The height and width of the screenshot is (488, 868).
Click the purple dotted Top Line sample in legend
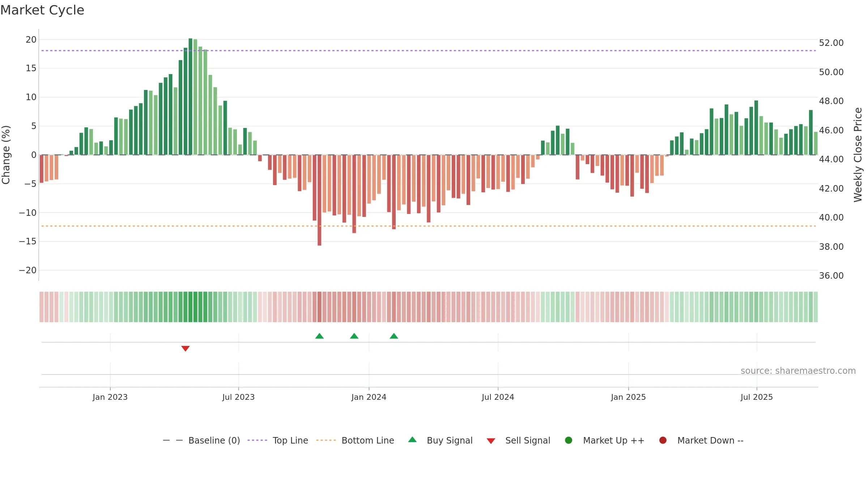(x=257, y=440)
